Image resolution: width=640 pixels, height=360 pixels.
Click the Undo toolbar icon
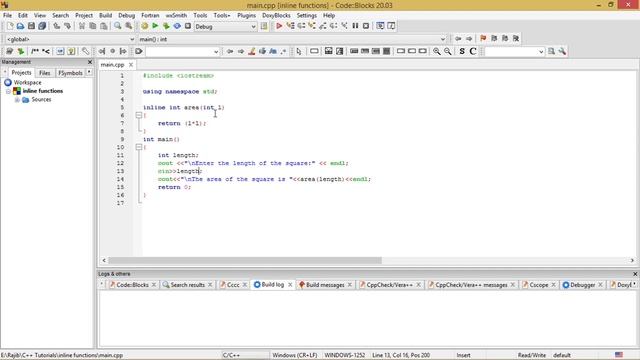[x=56, y=26]
